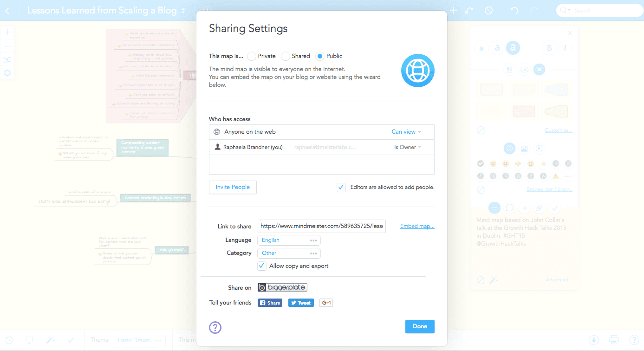The image size is (644, 351).
Task: Click the Twitter Tweet button
Action: pyautogui.click(x=301, y=303)
